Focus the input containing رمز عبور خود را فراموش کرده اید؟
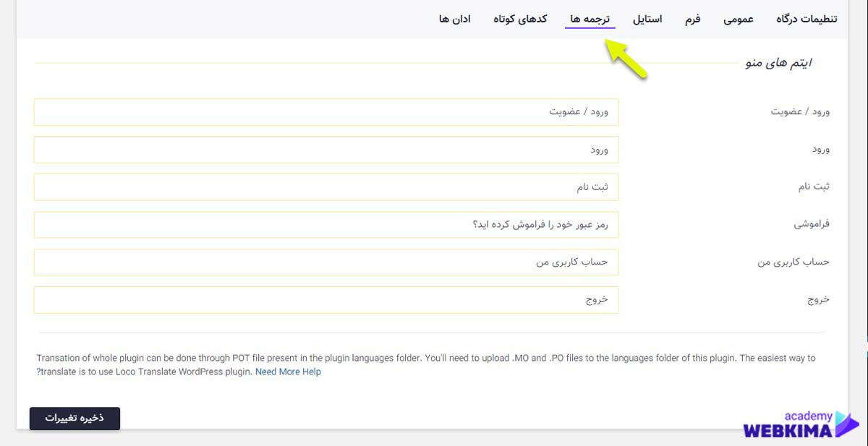This screenshot has height=446, width=868. pyautogui.click(x=326, y=225)
